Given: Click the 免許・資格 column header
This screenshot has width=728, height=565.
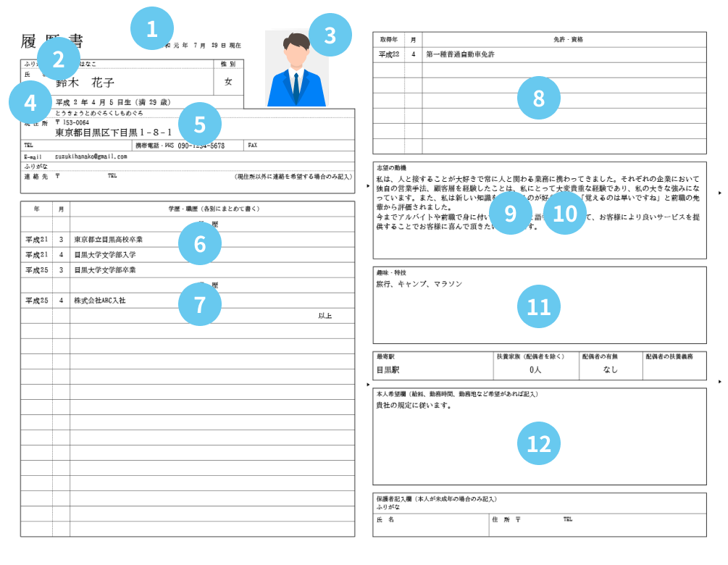Looking at the screenshot, I should click(x=569, y=40).
